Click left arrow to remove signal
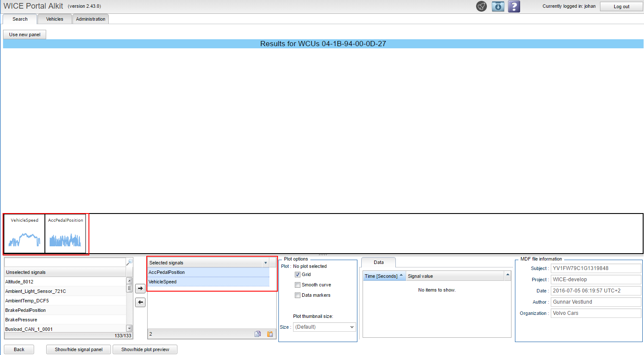Image resolution: width=644 pixels, height=355 pixels. tap(140, 302)
